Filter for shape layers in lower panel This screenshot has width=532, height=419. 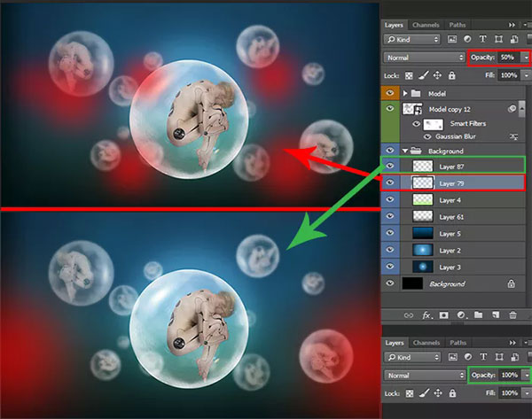click(499, 357)
